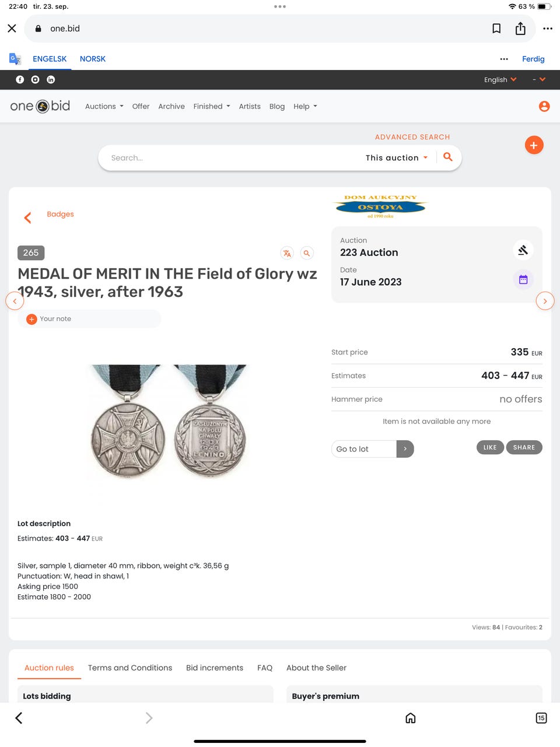Tap the browser share icon

(520, 29)
